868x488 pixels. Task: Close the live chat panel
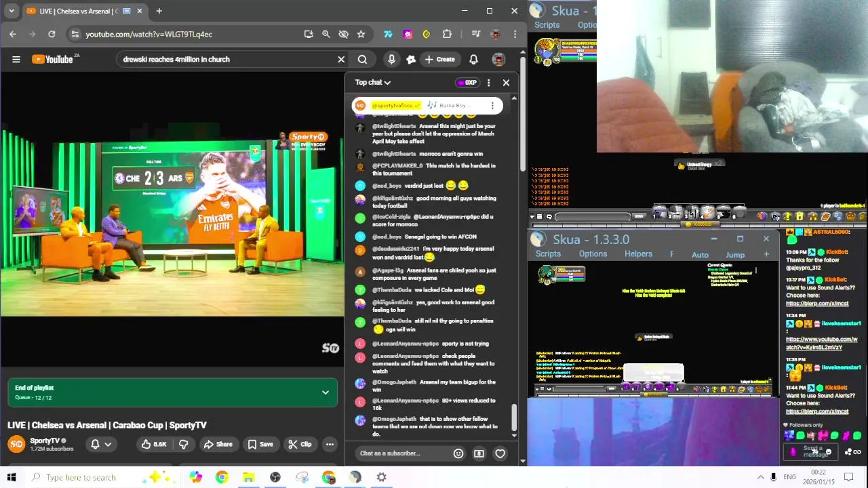point(506,83)
